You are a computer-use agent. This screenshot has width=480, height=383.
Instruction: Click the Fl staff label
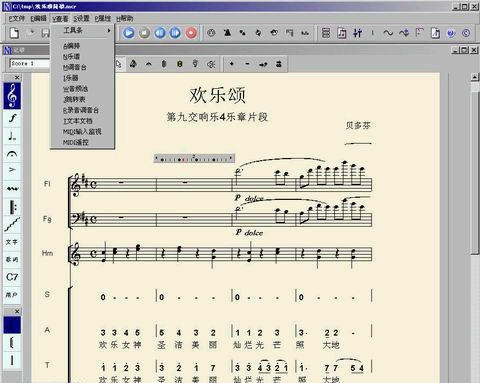coord(47,184)
